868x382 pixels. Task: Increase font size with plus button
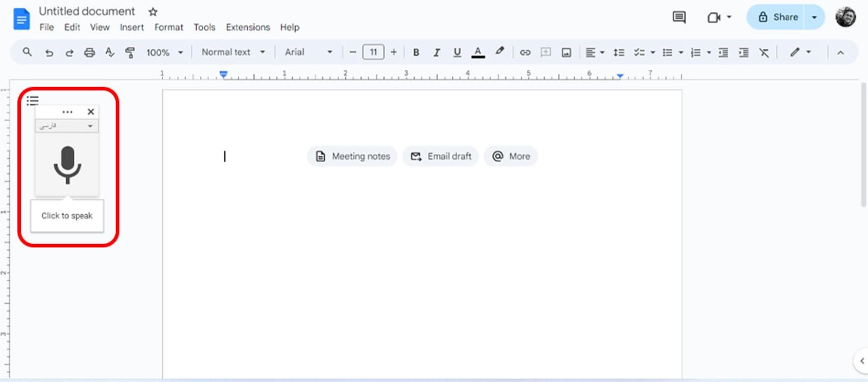click(394, 52)
